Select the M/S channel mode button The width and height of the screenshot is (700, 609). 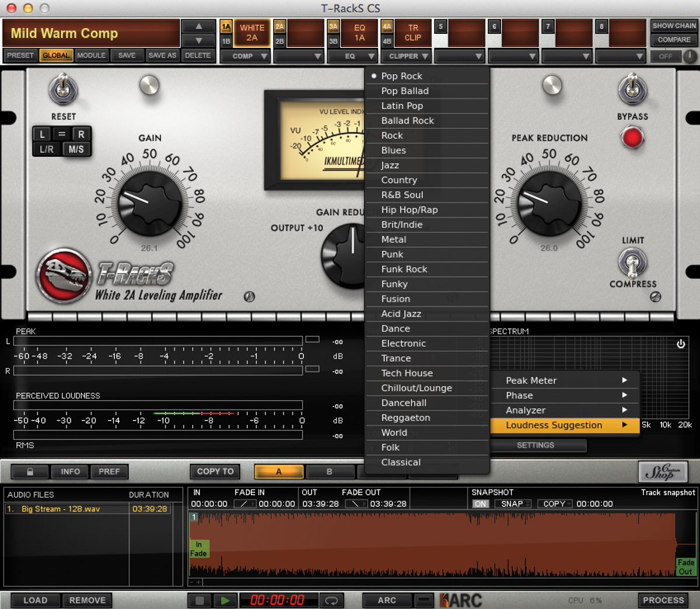point(76,149)
